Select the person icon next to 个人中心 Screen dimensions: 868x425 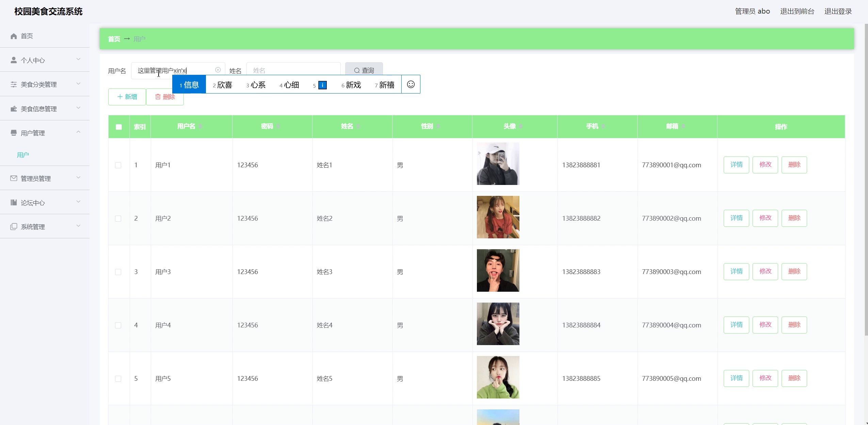pyautogui.click(x=14, y=60)
